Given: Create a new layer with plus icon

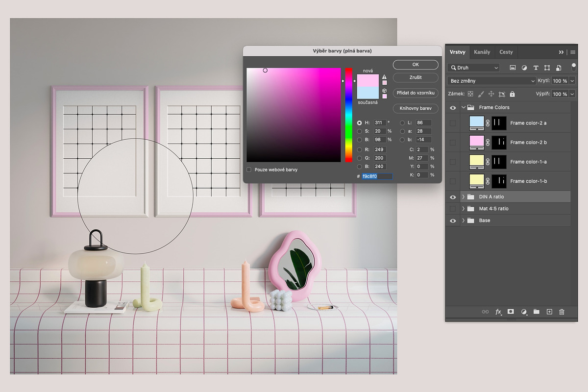Looking at the screenshot, I should coord(549,312).
